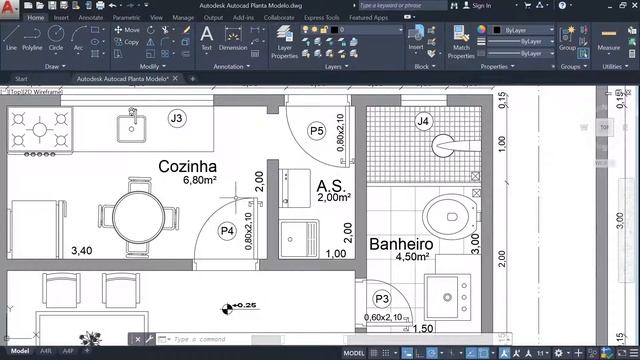This screenshot has height=360, width=640.
Task: Click the Match Properties tool
Action: (x=461, y=42)
